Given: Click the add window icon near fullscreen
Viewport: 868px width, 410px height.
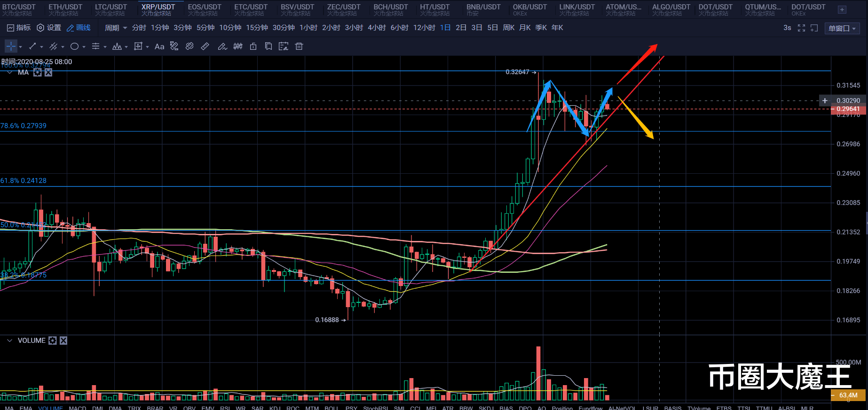Looking at the screenshot, I should [814, 28].
